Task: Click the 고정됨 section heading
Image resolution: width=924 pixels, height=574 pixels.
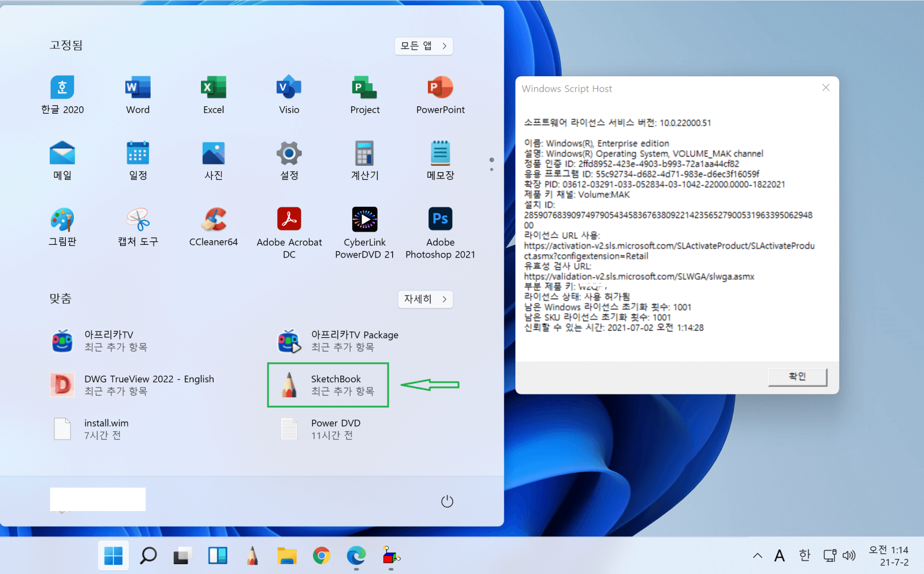Action: (x=66, y=45)
